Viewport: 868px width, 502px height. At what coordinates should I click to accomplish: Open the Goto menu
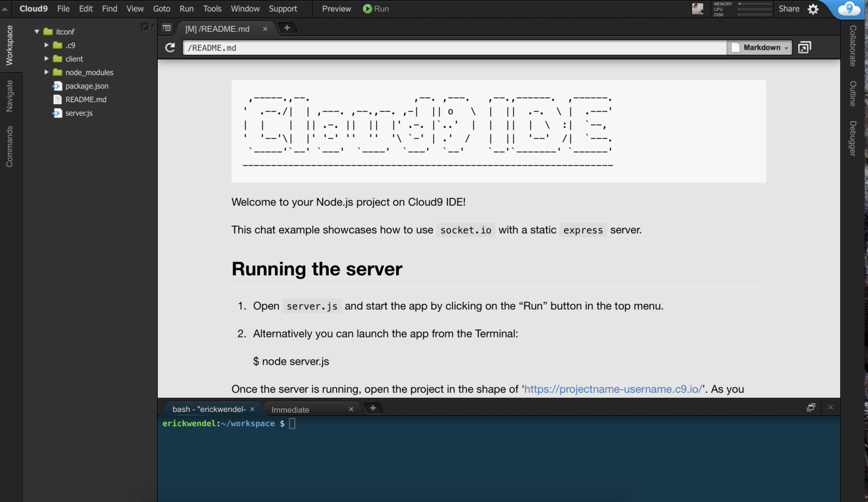point(161,9)
